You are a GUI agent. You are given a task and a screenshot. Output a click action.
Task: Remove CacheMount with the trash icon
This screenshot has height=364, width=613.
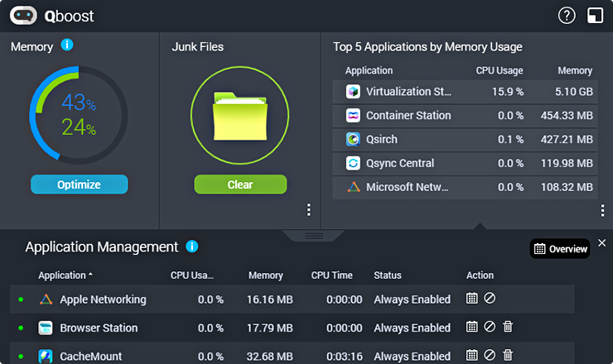[508, 356]
